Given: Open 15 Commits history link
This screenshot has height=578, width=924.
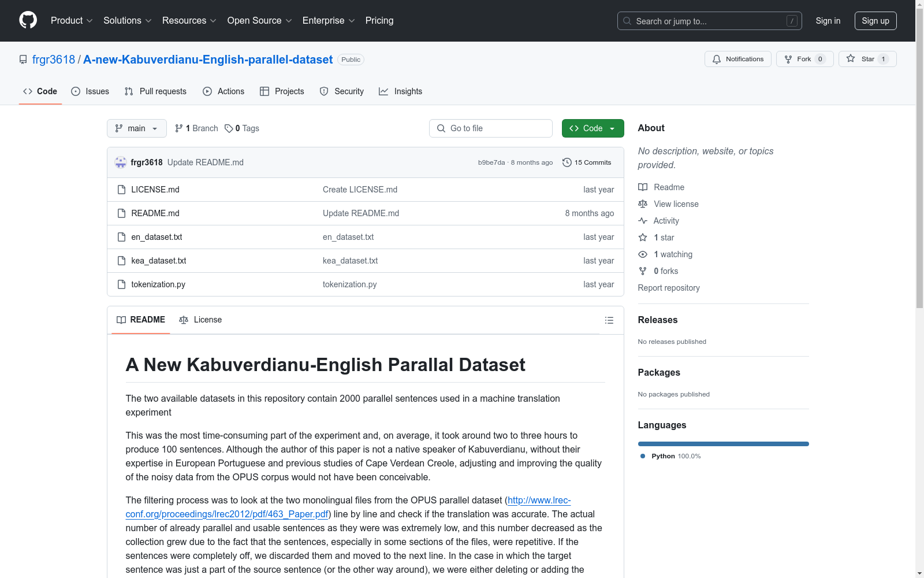Looking at the screenshot, I should [x=587, y=162].
